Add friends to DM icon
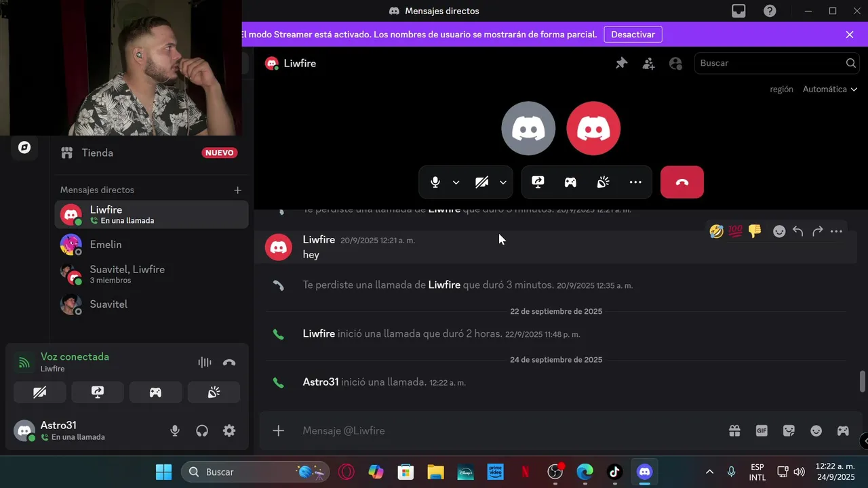Screen dimensions: 868x488 (649, 63)
